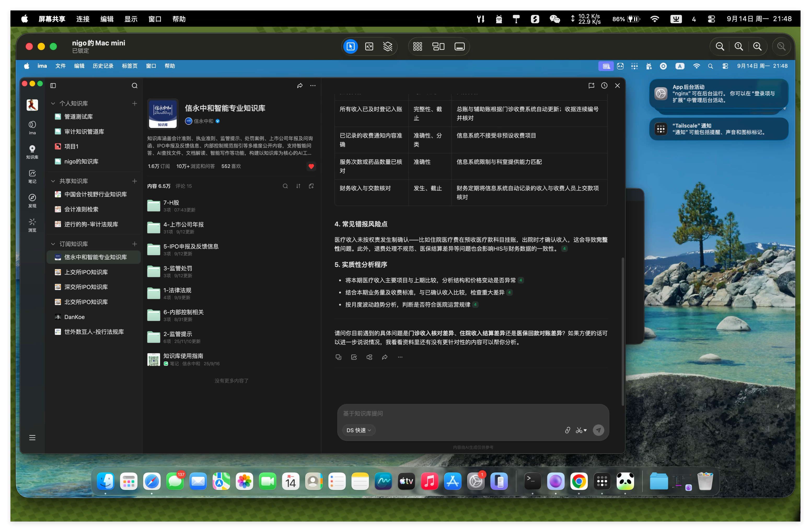Viewport: 811px width, 532px height.
Task: Open the ima home sidebar icon
Action: [x=32, y=127]
